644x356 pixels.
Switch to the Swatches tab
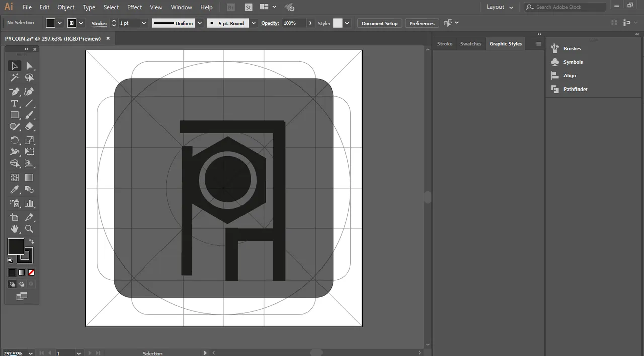pyautogui.click(x=471, y=44)
